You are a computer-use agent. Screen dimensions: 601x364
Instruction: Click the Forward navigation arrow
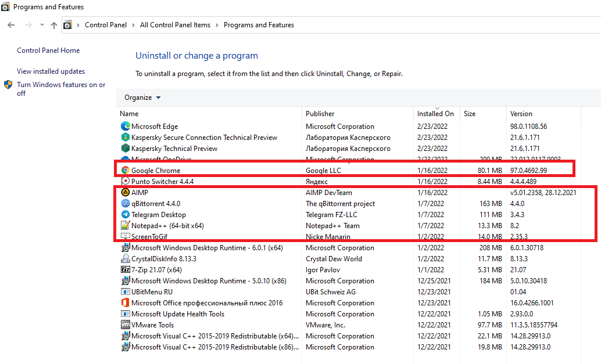tap(28, 25)
